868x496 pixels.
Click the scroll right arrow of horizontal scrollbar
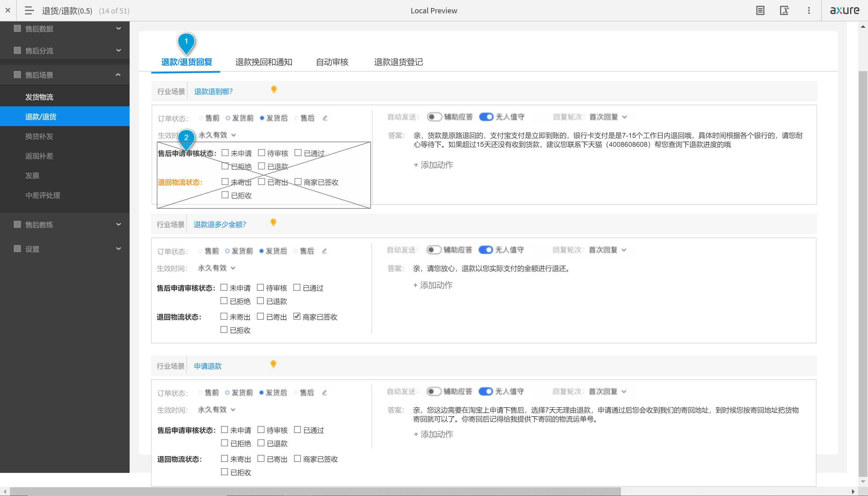click(853, 492)
